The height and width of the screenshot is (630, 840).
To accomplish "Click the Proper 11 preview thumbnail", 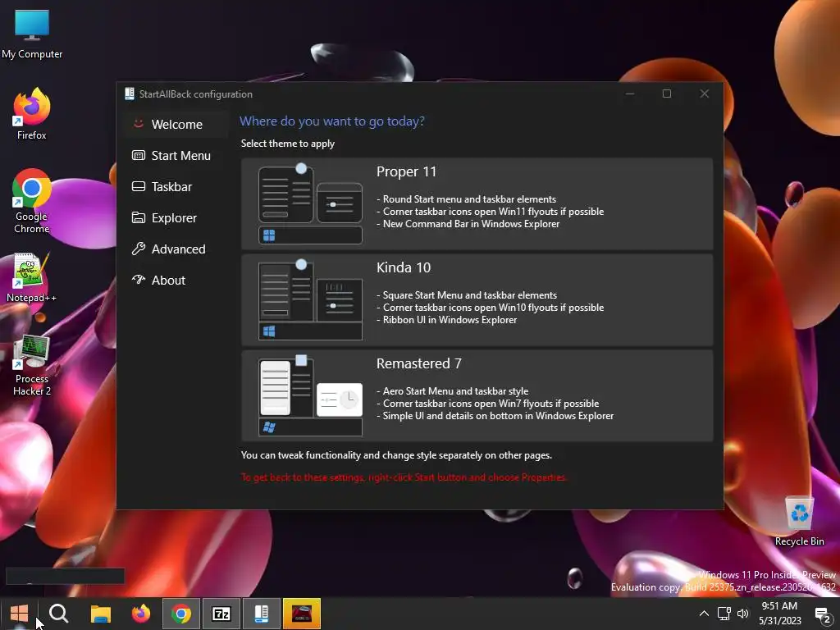I will pyautogui.click(x=310, y=203).
